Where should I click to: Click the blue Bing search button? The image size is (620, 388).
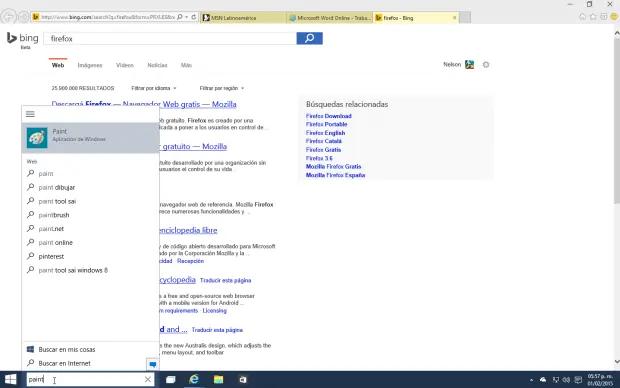tap(310, 38)
